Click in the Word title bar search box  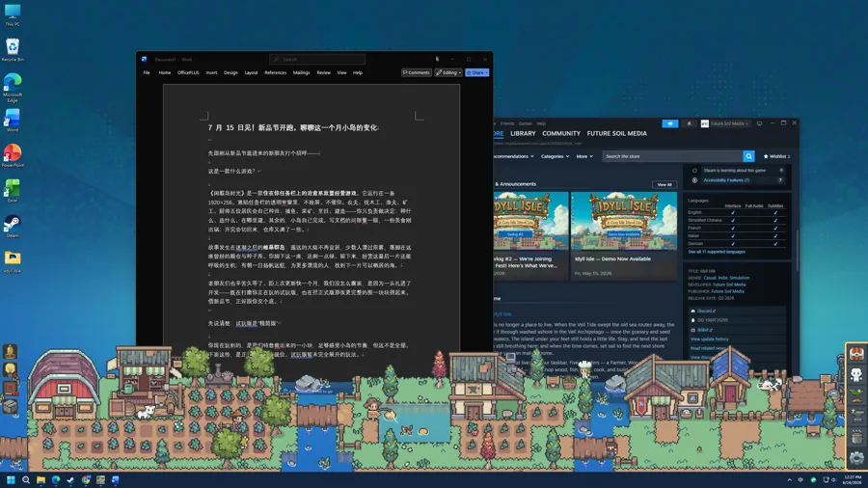coord(317,59)
